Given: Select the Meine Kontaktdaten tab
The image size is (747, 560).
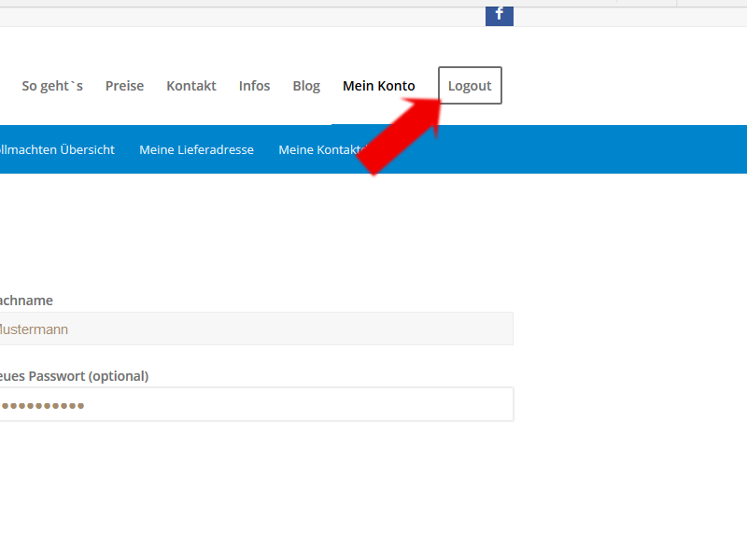Looking at the screenshot, I should coord(317,149).
